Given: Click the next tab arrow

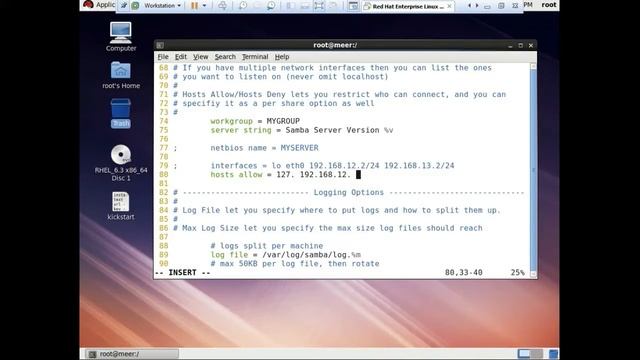Looking at the screenshot, I should click(x=477, y=6).
